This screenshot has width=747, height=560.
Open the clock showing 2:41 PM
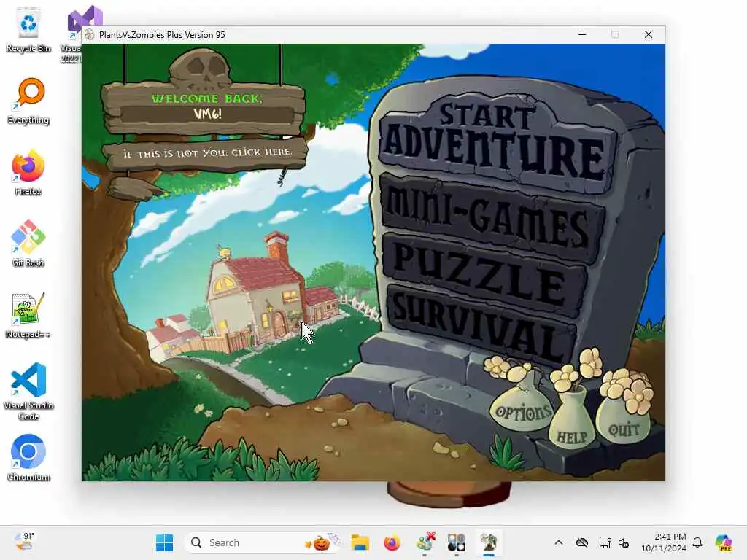pos(664,542)
